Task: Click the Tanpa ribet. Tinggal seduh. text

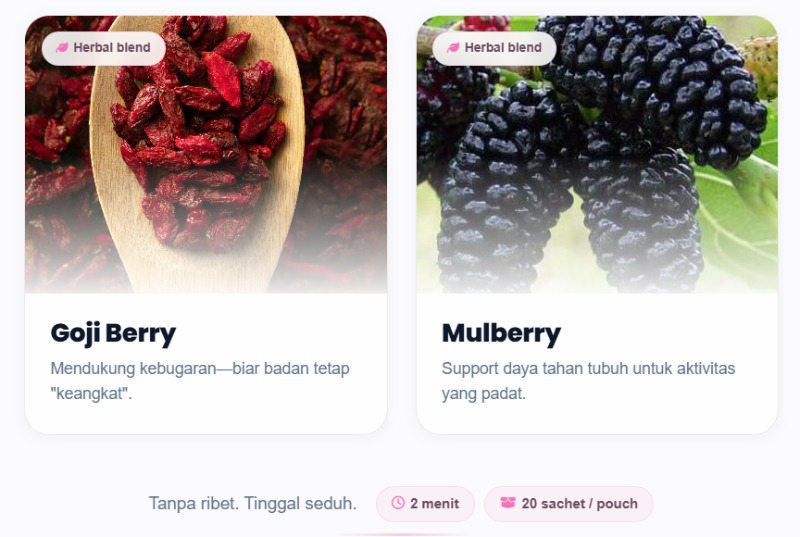Action: pos(253,504)
